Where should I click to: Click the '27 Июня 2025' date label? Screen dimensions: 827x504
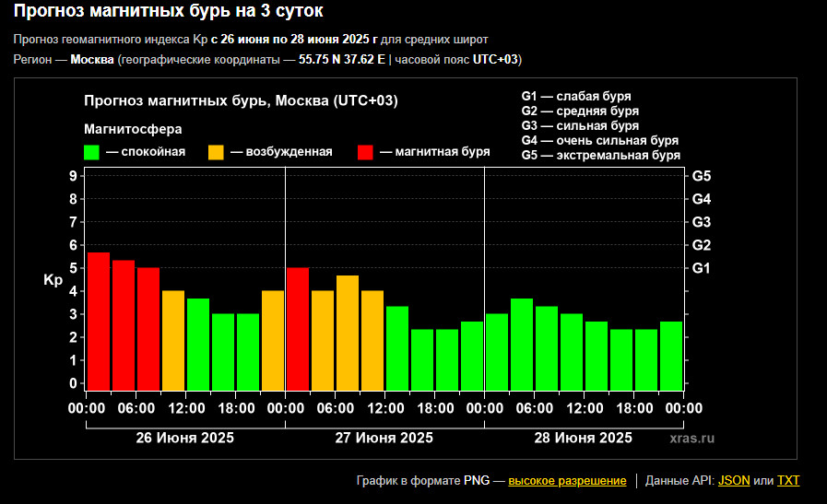[x=384, y=438]
